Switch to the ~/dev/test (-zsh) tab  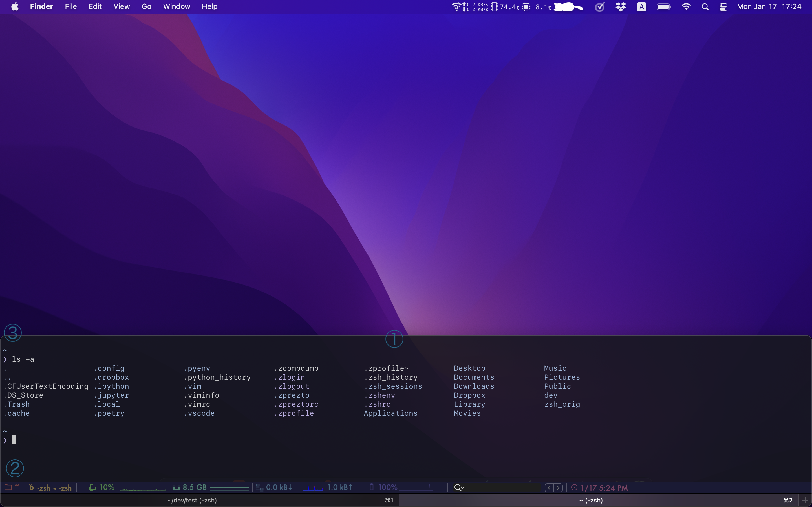(x=192, y=500)
